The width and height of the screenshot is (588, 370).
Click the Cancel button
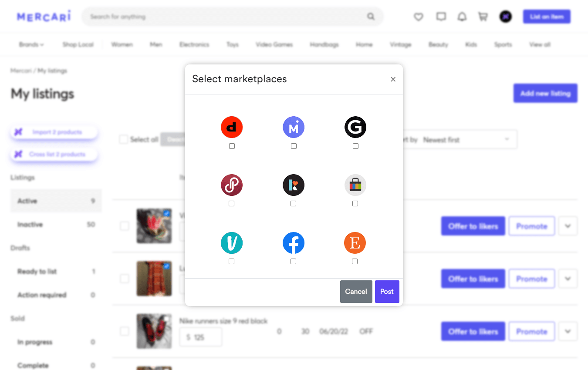click(356, 292)
